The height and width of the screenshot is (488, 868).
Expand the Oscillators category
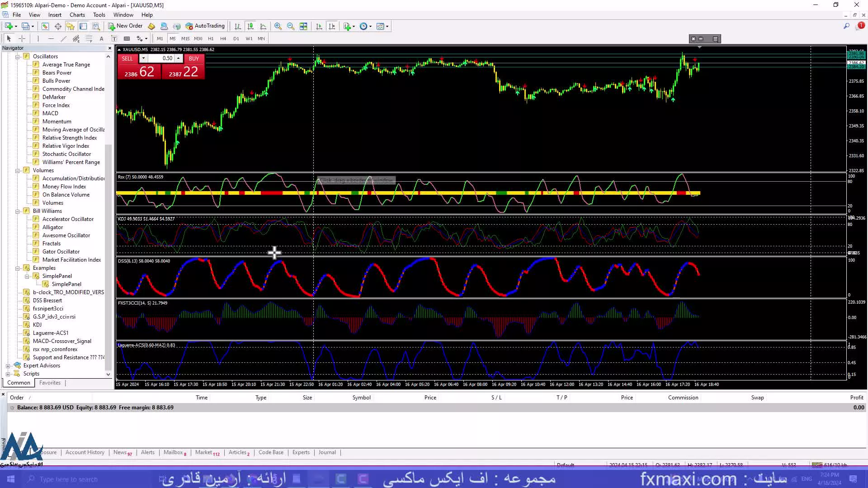click(18, 56)
